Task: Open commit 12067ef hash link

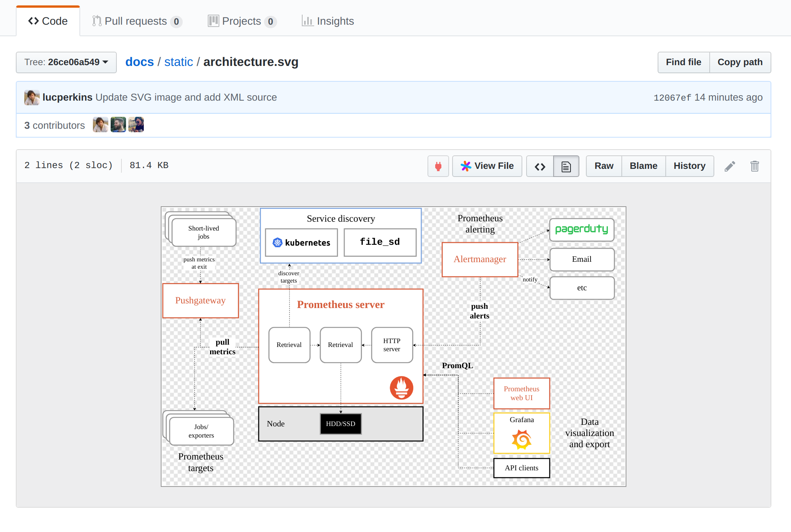Action: 672,98
